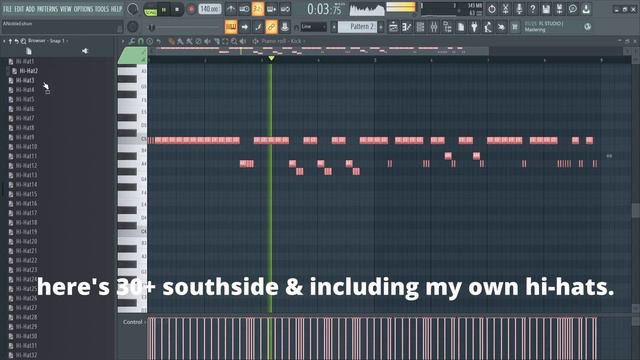Open the ADD menu

(x=30, y=9)
